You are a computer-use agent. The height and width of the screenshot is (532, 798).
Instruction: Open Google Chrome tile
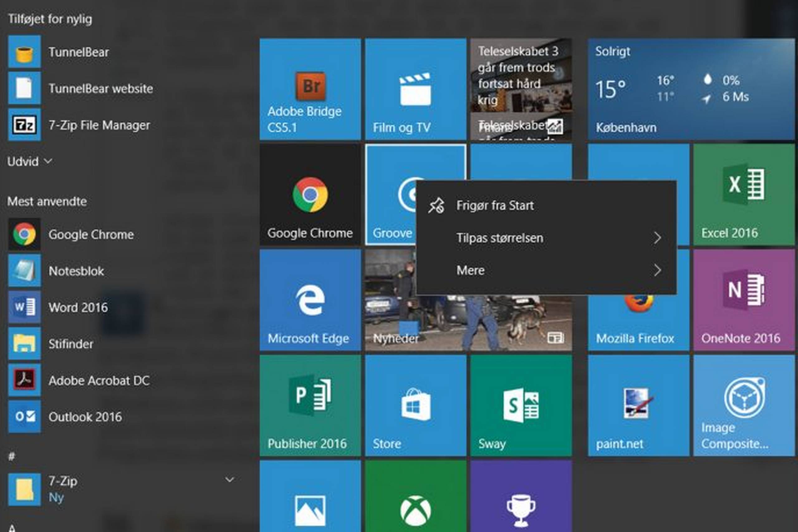[310, 194]
